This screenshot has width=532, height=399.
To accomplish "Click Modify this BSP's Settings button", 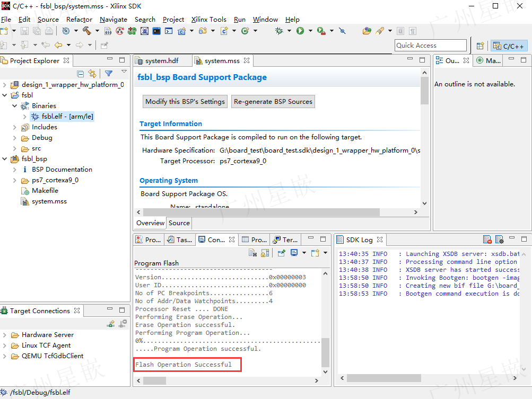I will click(x=185, y=101).
